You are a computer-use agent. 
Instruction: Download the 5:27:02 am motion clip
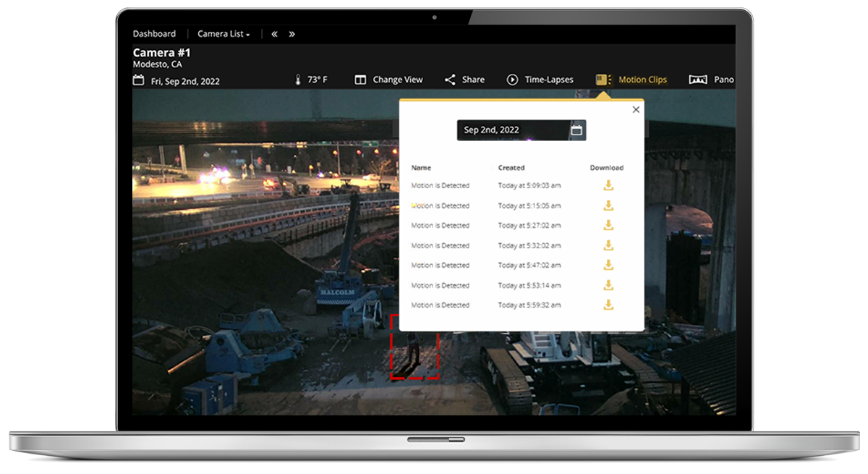[x=608, y=225]
